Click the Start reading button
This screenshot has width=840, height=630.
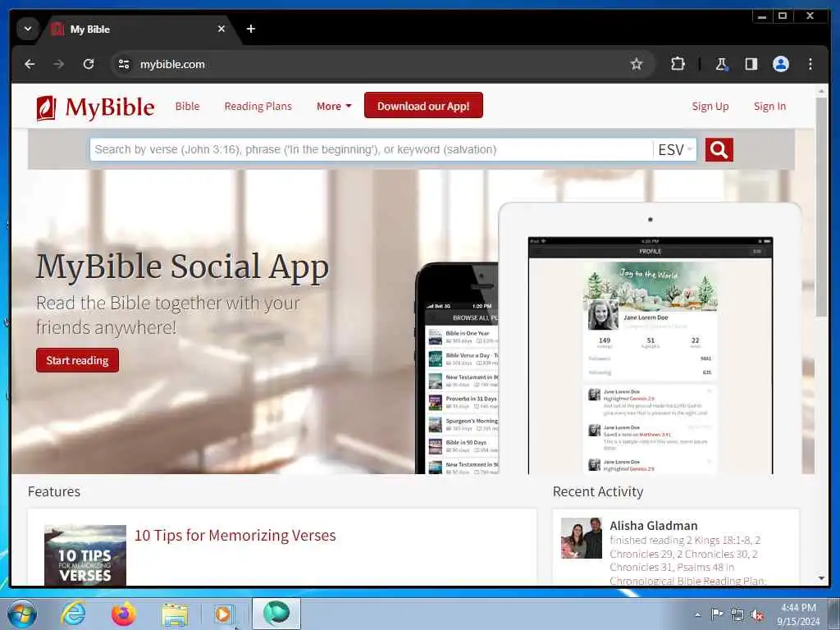77,360
